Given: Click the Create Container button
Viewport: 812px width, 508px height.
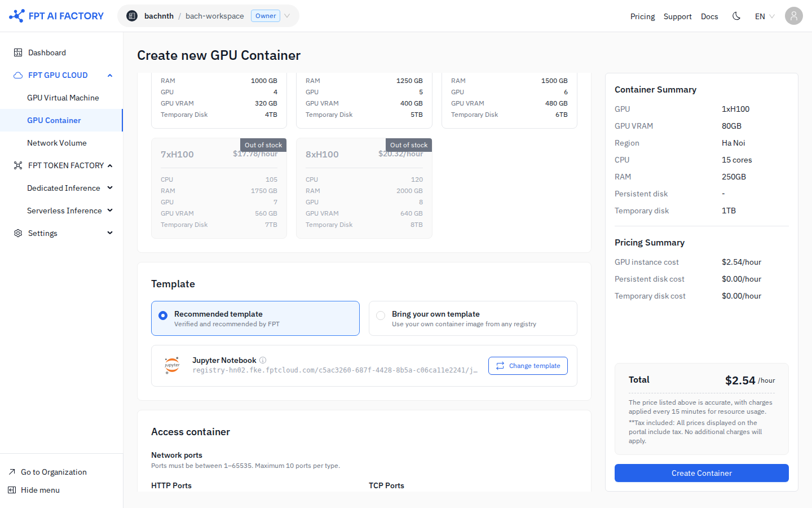Looking at the screenshot, I should [701, 473].
